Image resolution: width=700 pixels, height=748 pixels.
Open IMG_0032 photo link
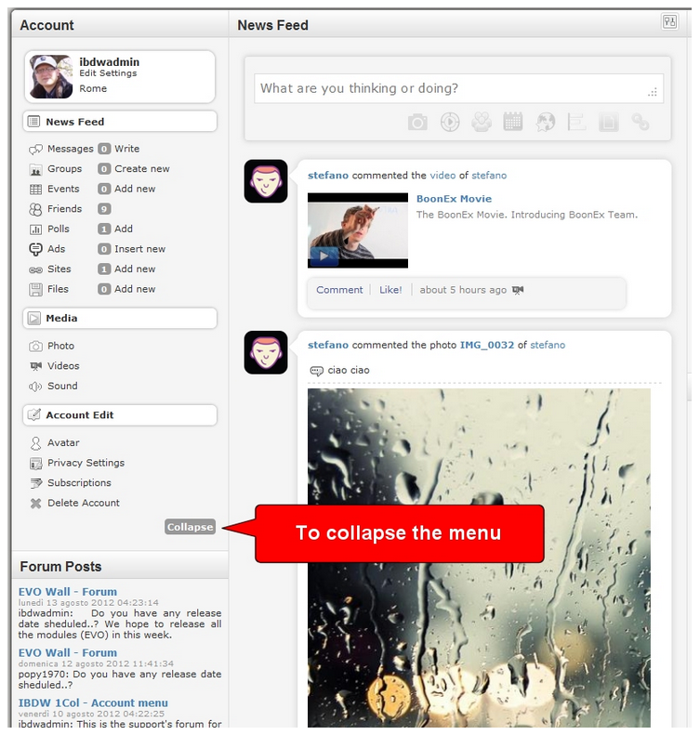click(487, 345)
